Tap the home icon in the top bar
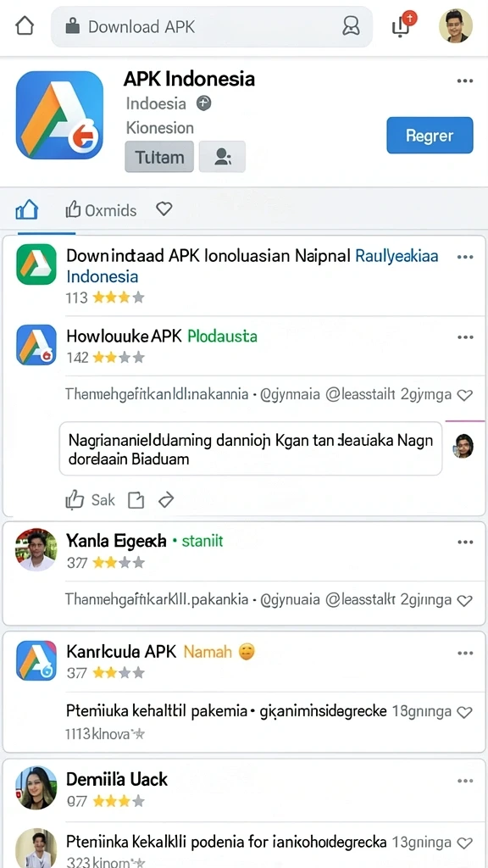 [x=25, y=26]
